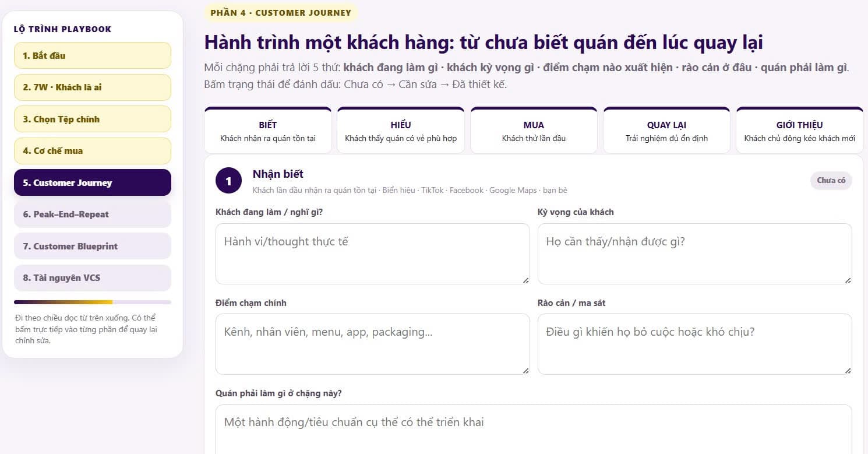Click the step number 1 circle badge

click(x=228, y=181)
